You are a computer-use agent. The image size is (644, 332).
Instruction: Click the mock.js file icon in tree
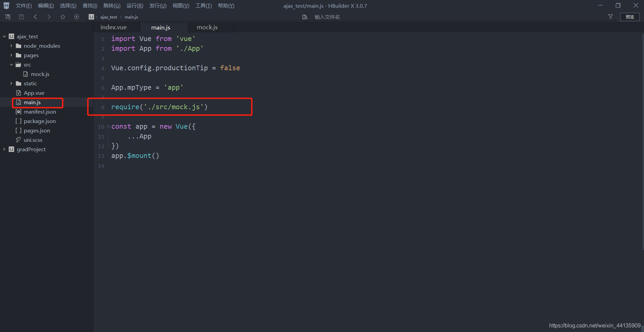click(x=26, y=74)
